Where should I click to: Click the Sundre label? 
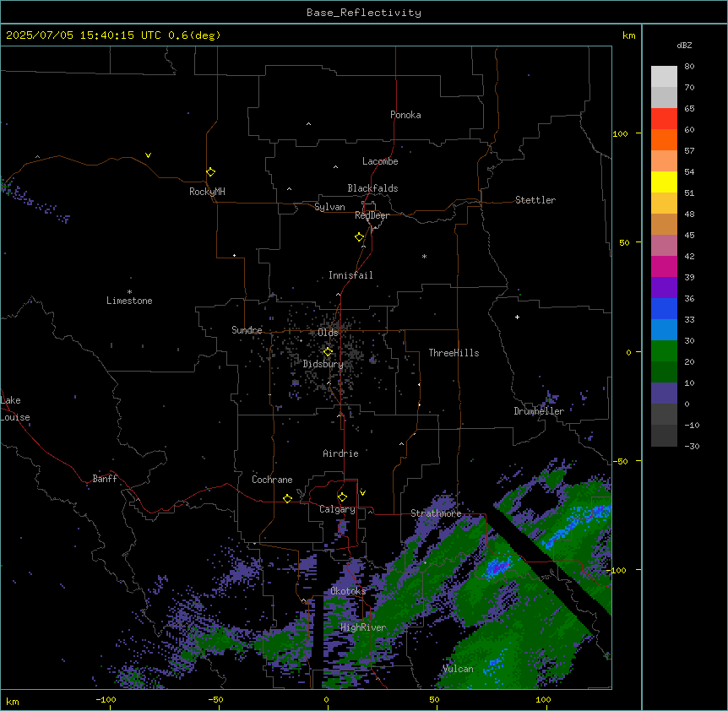coord(247,330)
